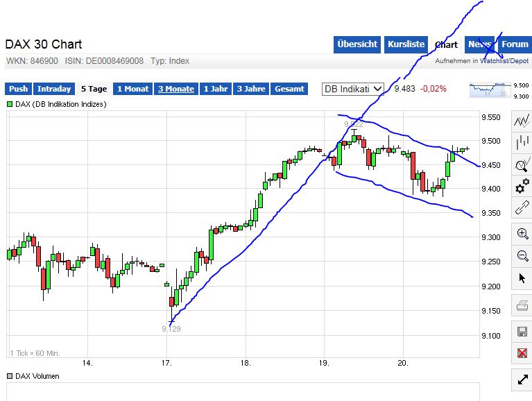
Task: Print the chart
Action: tap(522, 306)
